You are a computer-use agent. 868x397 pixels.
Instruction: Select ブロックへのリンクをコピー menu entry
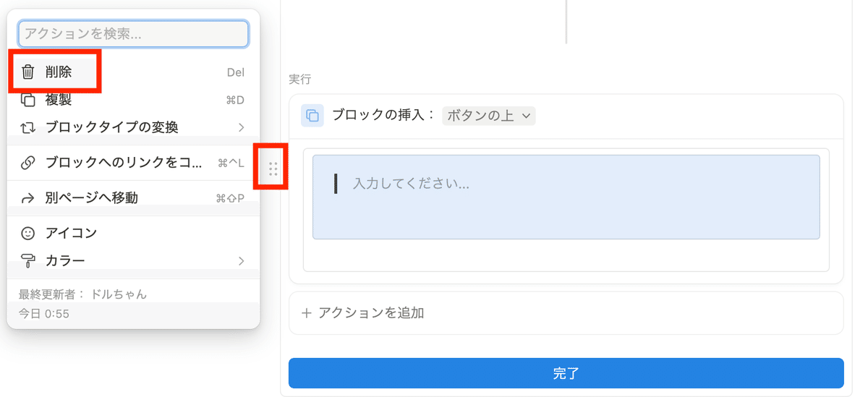pyautogui.click(x=132, y=163)
